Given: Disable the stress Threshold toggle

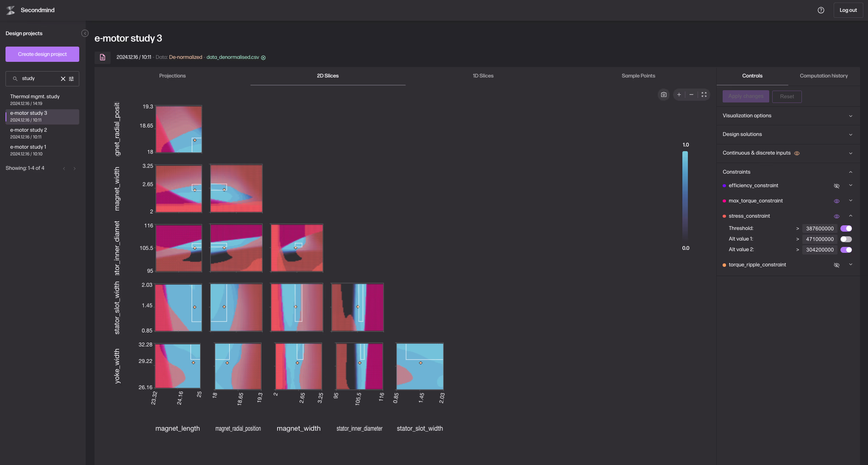Looking at the screenshot, I should [846, 229].
